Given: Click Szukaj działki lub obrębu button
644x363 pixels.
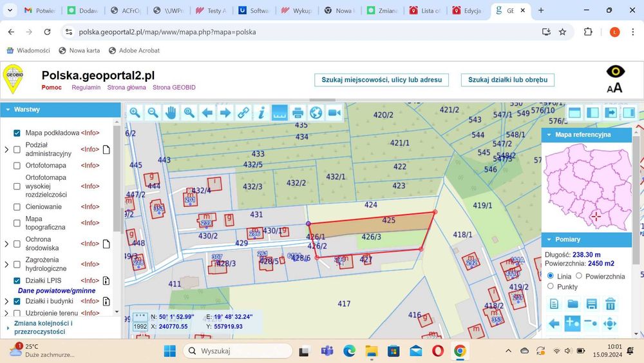Looking at the screenshot, I should tap(507, 80).
